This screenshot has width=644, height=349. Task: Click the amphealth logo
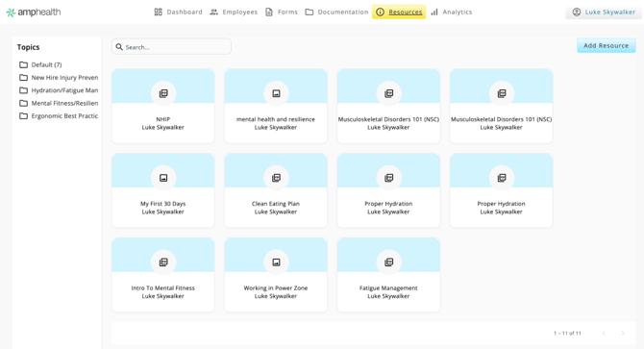tap(34, 12)
